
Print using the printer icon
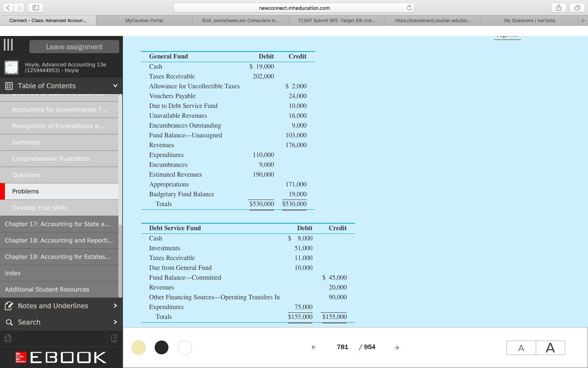pos(8,338)
